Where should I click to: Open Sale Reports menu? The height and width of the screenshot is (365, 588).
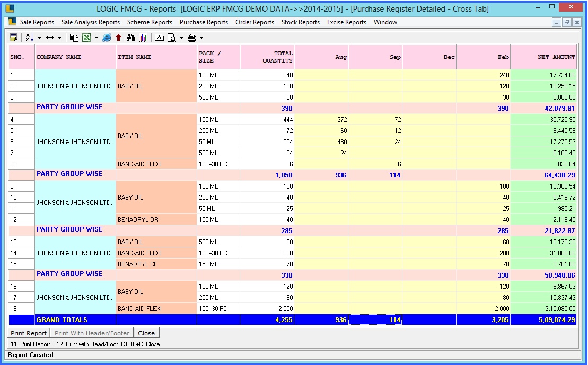pos(37,22)
